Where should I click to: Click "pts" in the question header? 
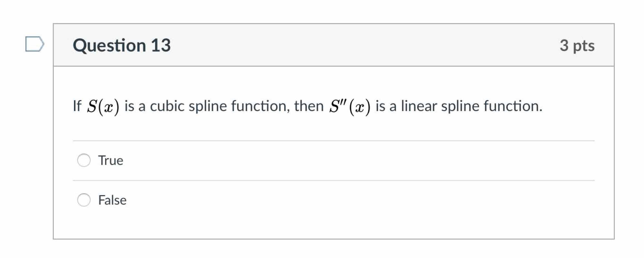[x=584, y=46]
